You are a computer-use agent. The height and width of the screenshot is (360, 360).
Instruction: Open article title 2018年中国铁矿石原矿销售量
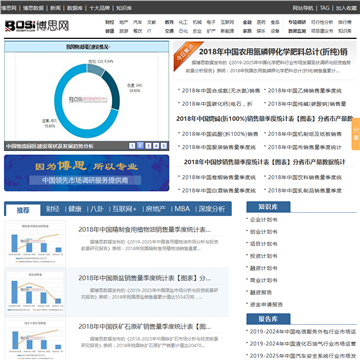145,327
